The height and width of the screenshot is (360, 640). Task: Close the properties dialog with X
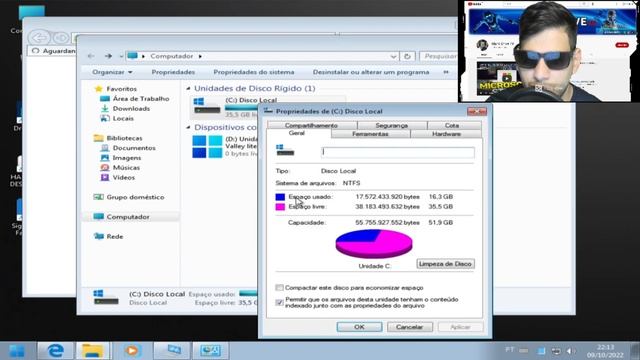click(477, 111)
